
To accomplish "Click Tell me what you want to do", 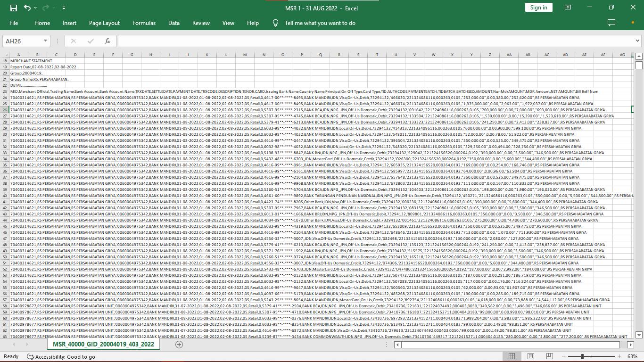I will coord(320,23).
